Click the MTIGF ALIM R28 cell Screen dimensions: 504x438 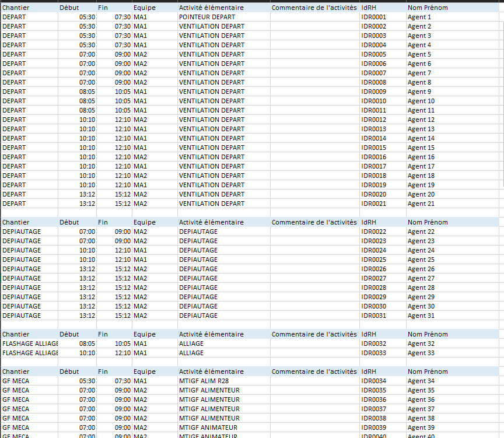204,381
